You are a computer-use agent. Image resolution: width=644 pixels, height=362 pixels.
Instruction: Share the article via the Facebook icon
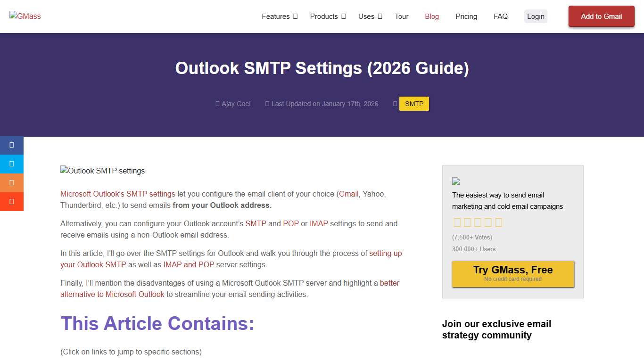click(11, 145)
